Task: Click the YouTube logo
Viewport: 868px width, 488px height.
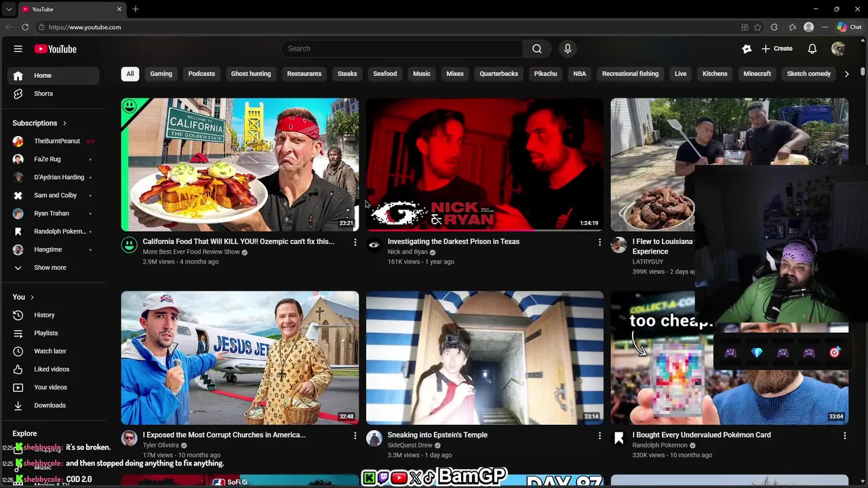Action: pos(56,49)
